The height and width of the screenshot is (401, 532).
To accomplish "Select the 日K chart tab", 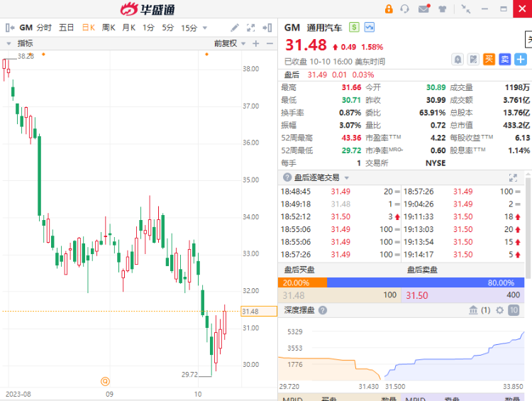I will pyautogui.click(x=88, y=28).
